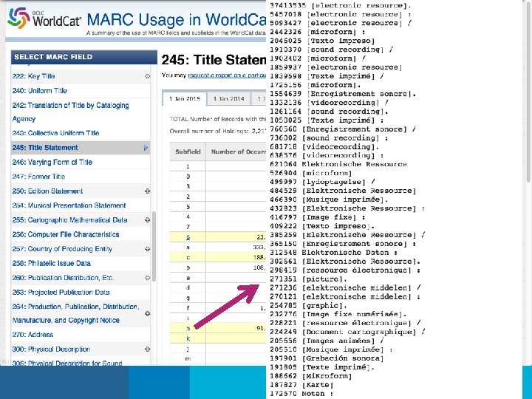
Task: Follow the request a report link
Action: point(227,75)
